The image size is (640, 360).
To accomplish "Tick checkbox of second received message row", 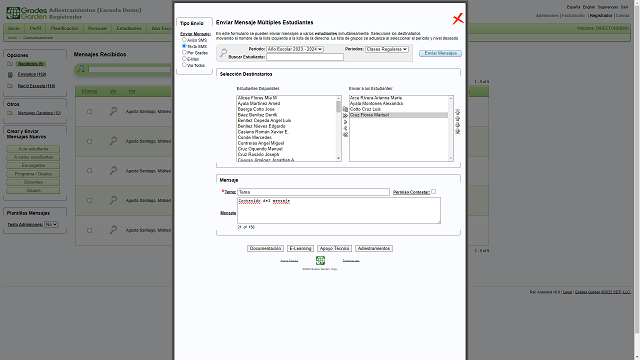I will (x=89, y=141).
